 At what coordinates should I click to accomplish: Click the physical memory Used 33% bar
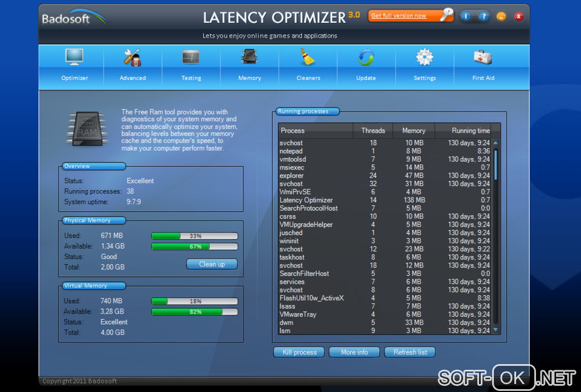[x=195, y=236]
